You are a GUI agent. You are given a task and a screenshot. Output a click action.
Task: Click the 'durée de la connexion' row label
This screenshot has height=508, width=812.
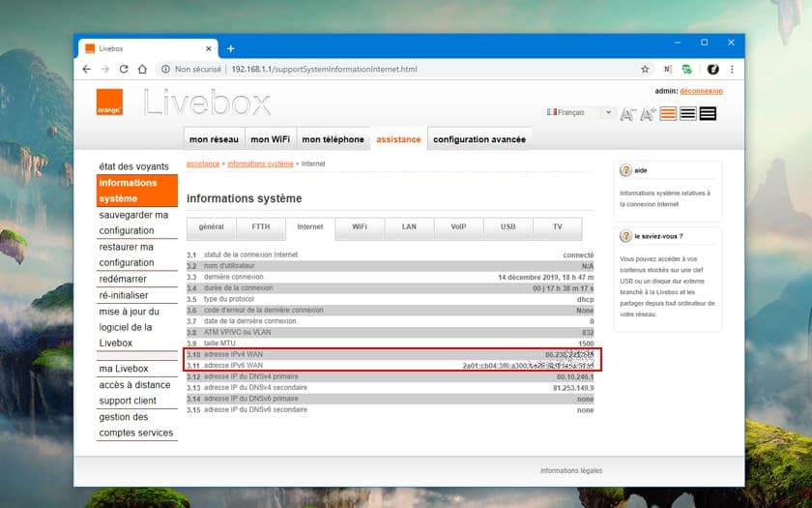(x=238, y=288)
